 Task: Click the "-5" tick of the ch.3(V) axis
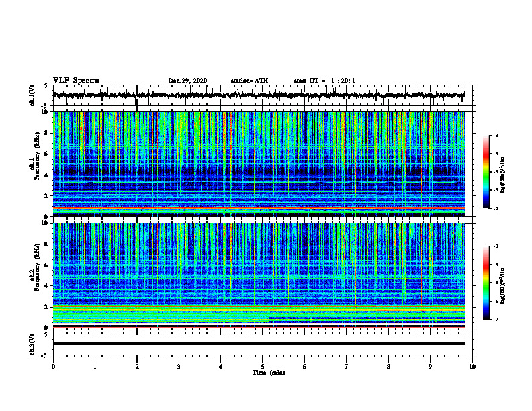coord(45,355)
